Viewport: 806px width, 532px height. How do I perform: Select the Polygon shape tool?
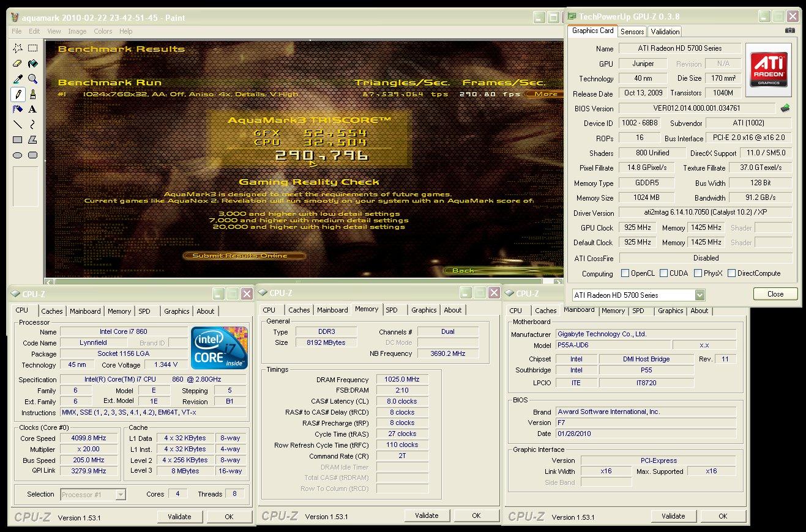coord(33,140)
